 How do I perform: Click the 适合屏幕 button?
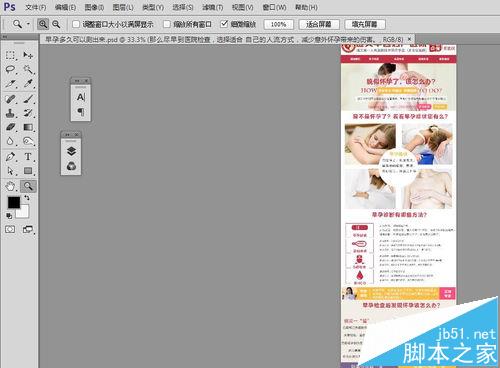319,24
